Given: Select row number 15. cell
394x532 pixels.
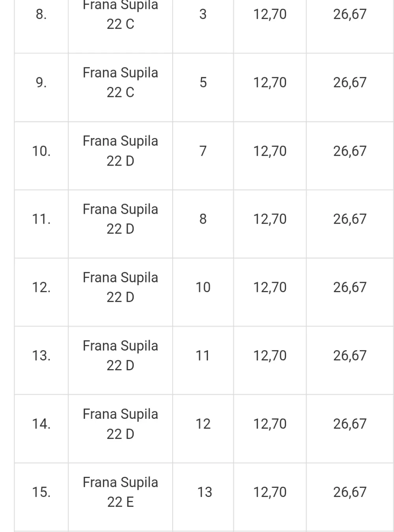Looking at the screenshot, I should click(x=41, y=492).
